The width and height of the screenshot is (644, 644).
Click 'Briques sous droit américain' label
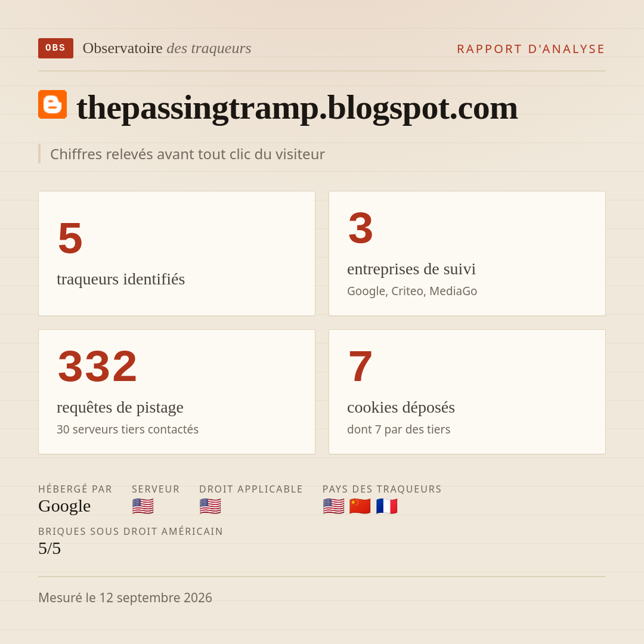[131, 531]
